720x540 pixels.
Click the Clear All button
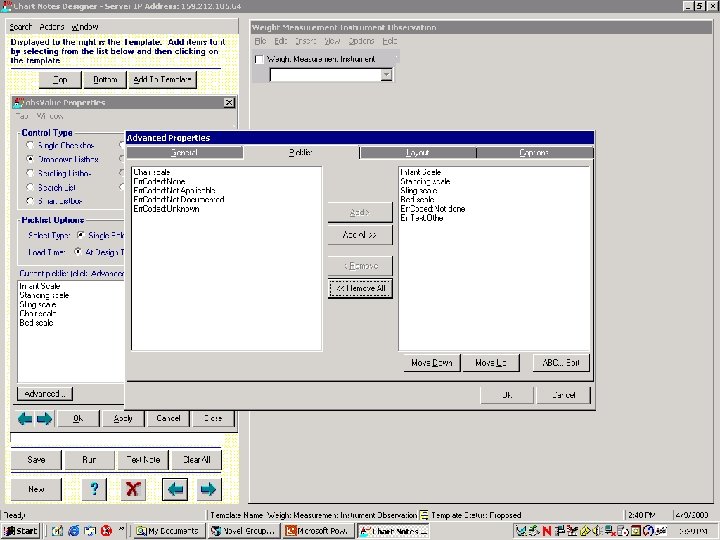(197, 460)
